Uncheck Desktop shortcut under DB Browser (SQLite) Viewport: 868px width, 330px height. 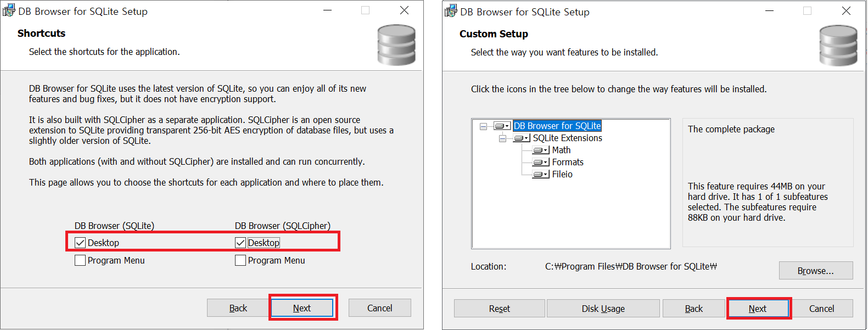[80, 243]
